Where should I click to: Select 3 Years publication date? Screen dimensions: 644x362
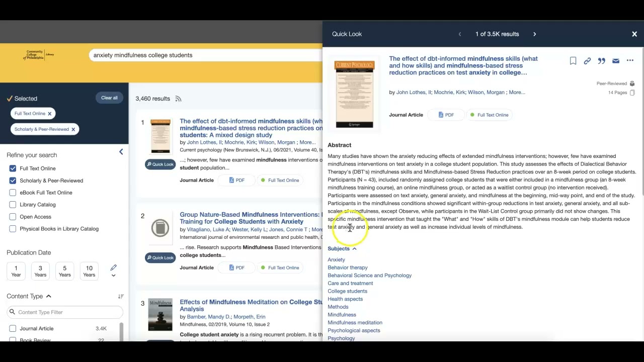coord(40,271)
